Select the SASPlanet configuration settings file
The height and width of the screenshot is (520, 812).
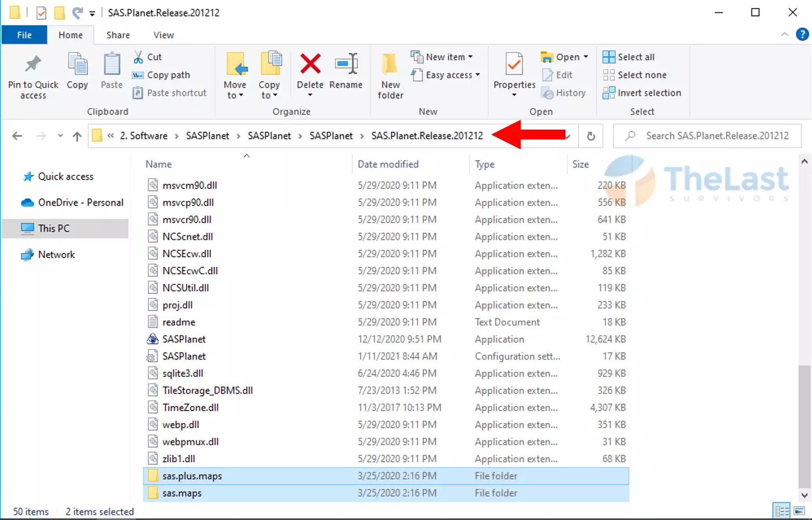pos(386,357)
